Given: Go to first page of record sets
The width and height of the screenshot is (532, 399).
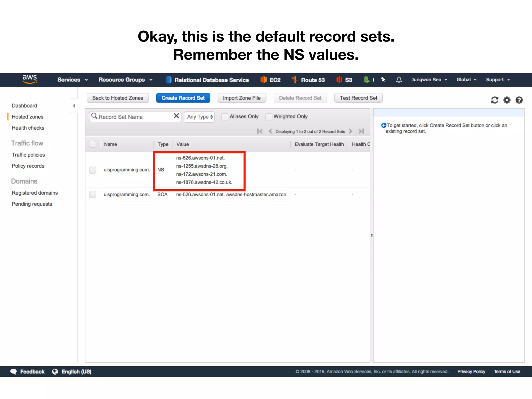Looking at the screenshot, I should pos(260,131).
